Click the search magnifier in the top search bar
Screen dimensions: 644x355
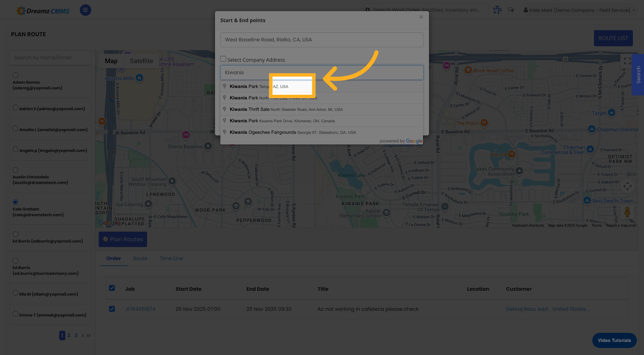[368, 10]
